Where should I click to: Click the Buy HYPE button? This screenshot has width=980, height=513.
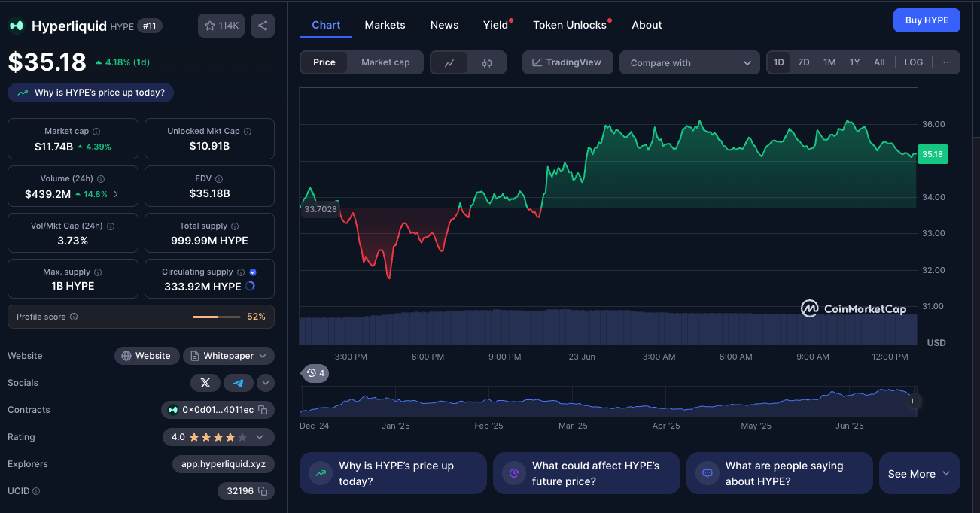(x=927, y=20)
